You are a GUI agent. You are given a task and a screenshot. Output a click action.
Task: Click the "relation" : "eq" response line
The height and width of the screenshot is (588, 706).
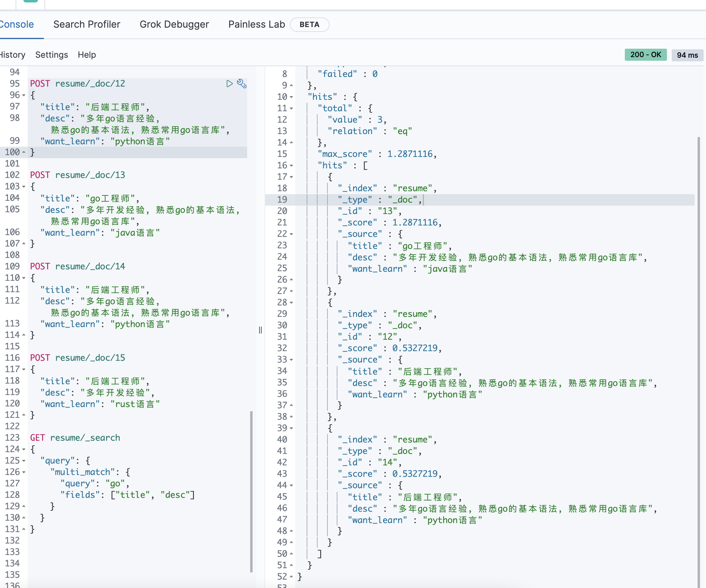coord(370,131)
